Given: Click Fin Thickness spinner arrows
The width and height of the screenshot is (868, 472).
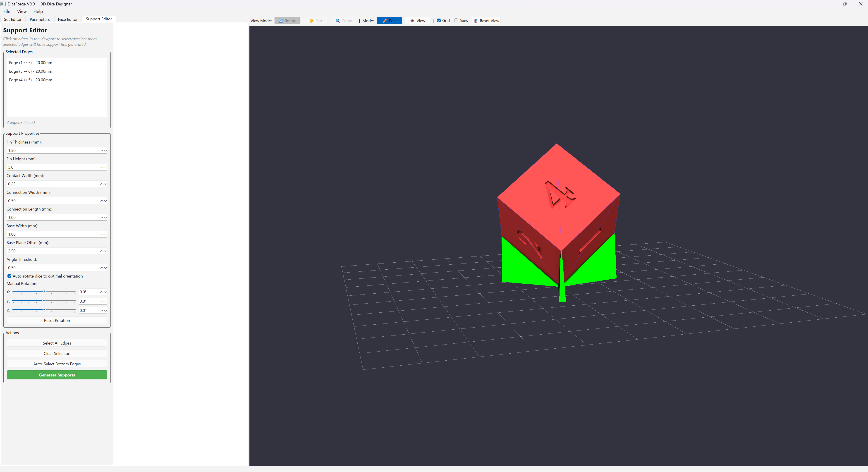Looking at the screenshot, I should (x=103, y=151).
